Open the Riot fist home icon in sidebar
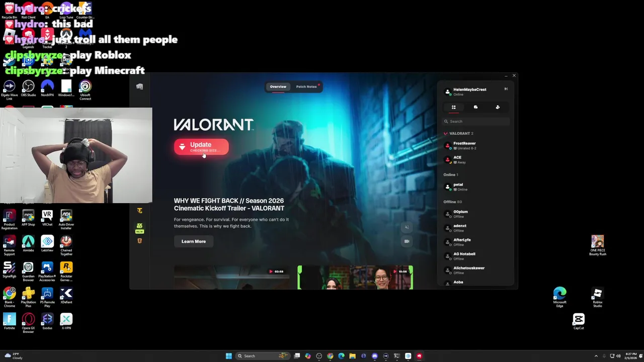Image resolution: width=644 pixels, height=362 pixels. (x=139, y=86)
